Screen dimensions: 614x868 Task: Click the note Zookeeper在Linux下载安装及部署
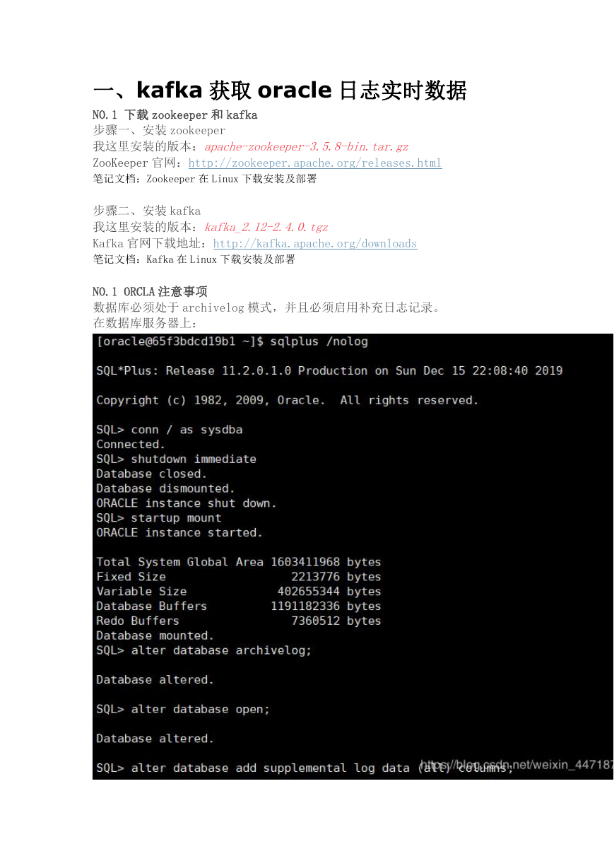coord(205,180)
